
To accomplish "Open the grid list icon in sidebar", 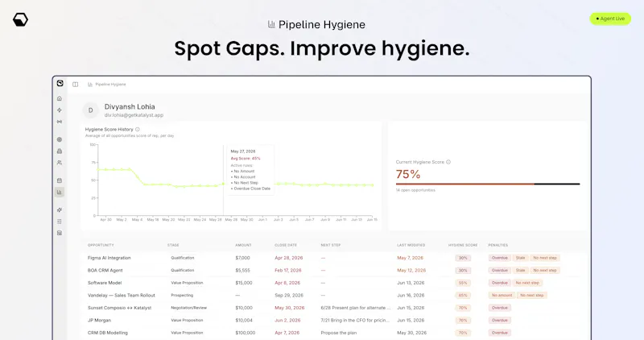I will [60, 222].
